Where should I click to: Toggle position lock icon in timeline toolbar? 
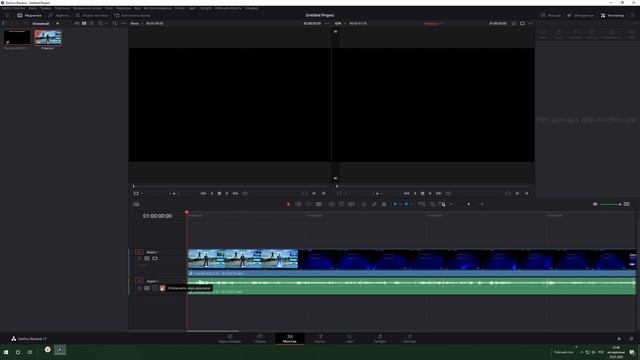(384, 204)
